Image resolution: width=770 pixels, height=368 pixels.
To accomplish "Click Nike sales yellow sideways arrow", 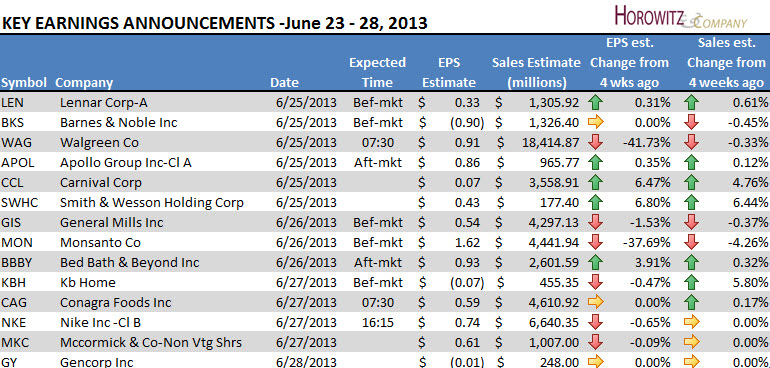I will point(691,322).
